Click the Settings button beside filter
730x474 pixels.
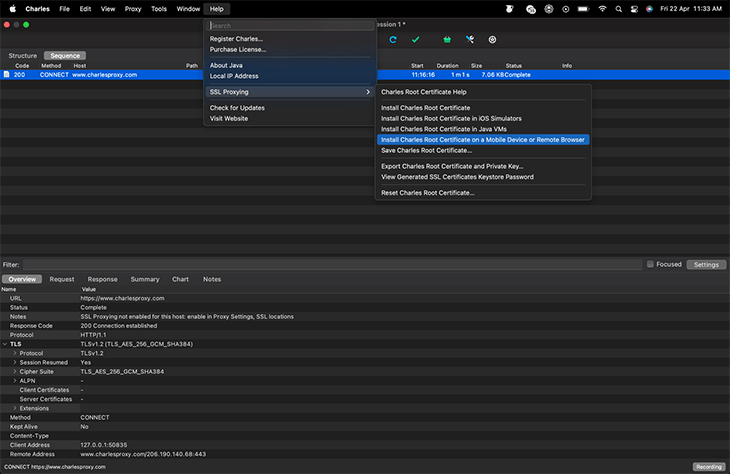706,265
